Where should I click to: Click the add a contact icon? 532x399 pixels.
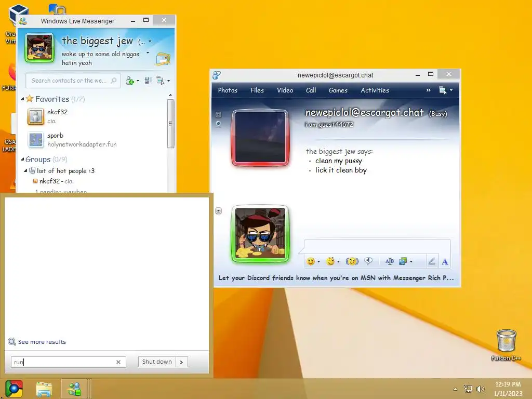tap(129, 81)
